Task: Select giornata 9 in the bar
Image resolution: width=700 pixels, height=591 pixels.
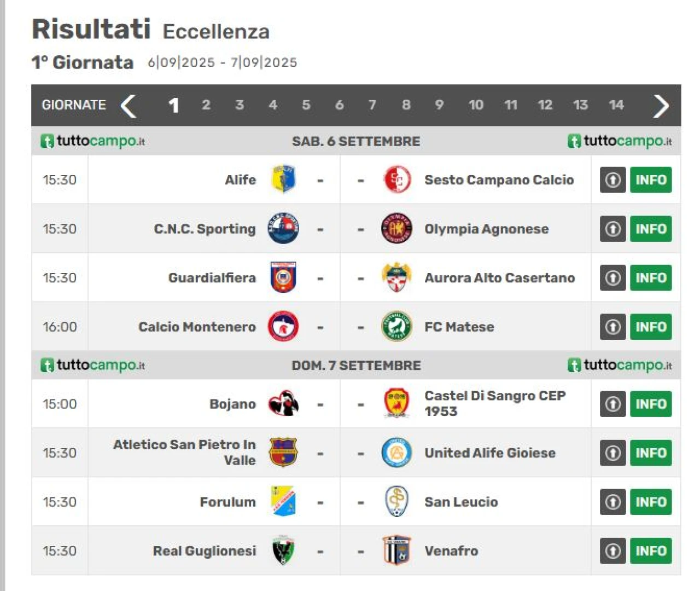Action: 439,105
